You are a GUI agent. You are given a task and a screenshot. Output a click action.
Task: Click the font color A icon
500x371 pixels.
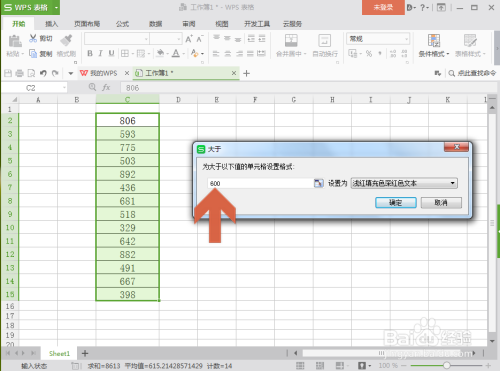point(176,53)
